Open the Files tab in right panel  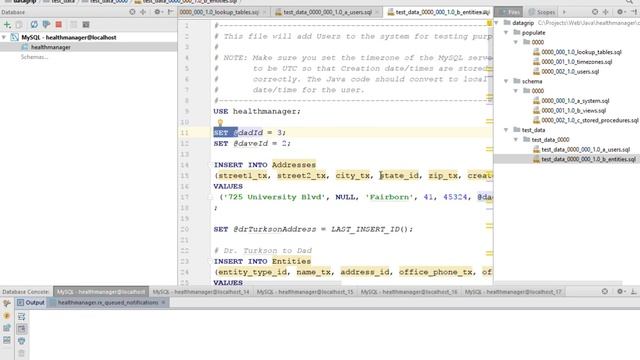click(508, 12)
